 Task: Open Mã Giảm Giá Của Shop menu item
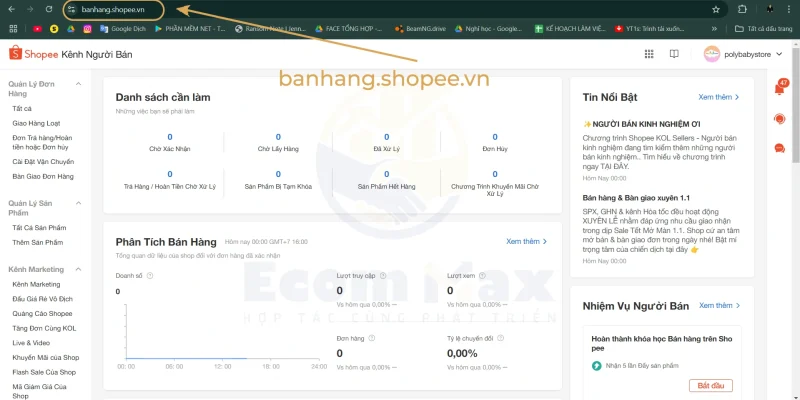coord(39,391)
